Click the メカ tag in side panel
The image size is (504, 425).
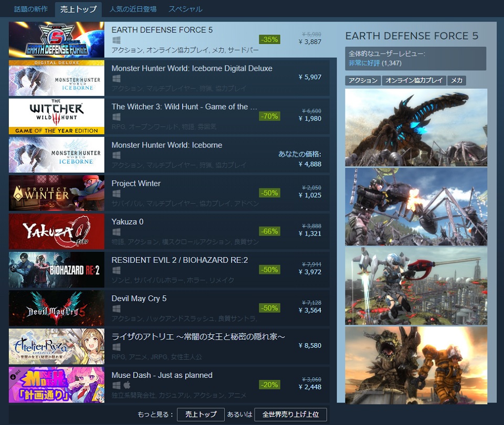pos(456,81)
